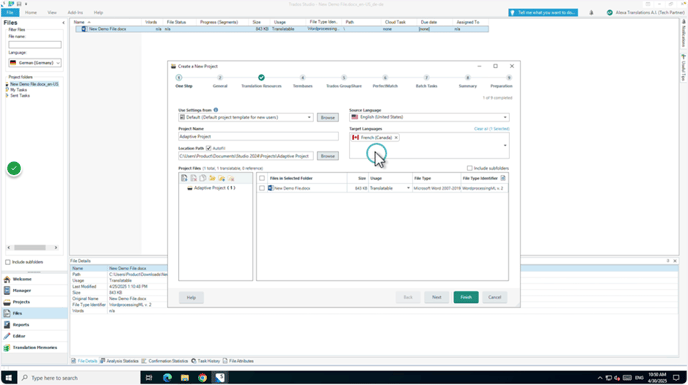Click Browse next to the Location Path

(328, 156)
